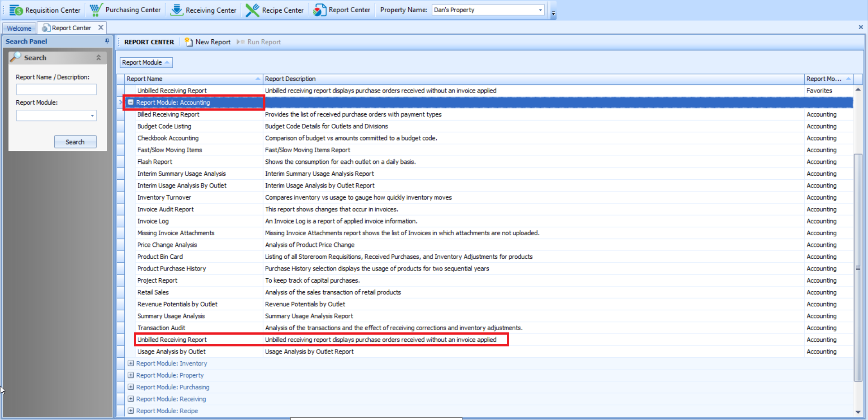Click the Report Module grouping chip
This screenshot has height=420, width=868.
(x=146, y=62)
